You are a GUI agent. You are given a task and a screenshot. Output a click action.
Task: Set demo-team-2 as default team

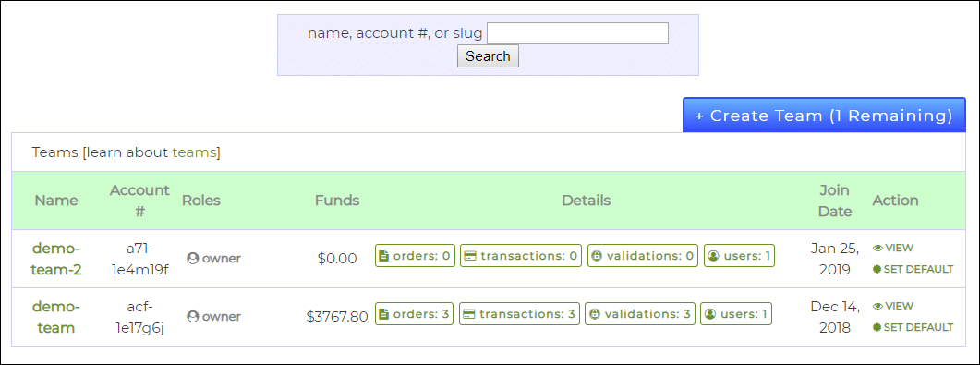point(913,270)
